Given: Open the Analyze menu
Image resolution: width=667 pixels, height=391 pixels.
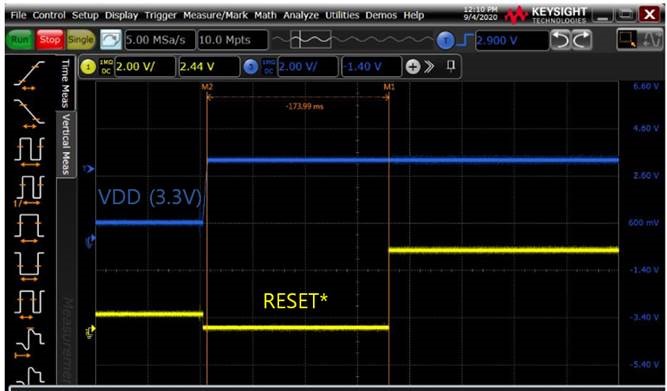Looking at the screenshot, I should click(301, 15).
